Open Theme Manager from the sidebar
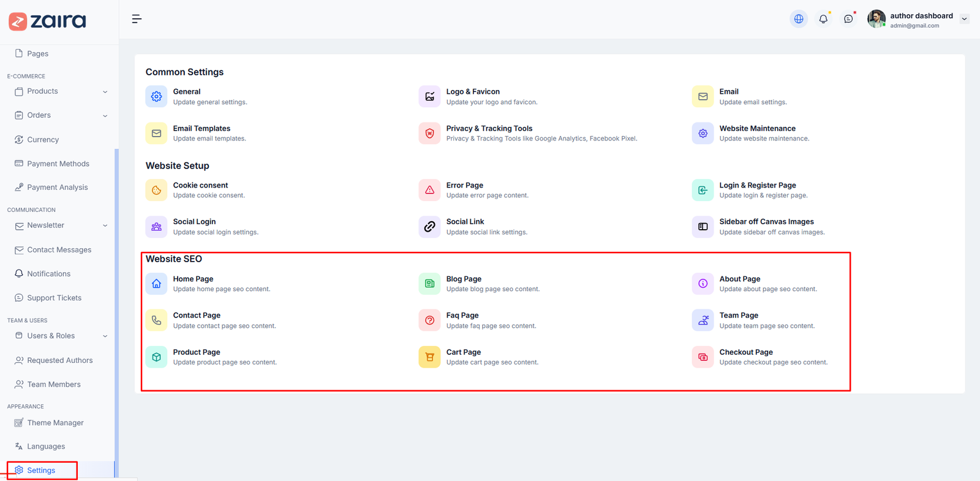This screenshot has width=980, height=481. [55, 423]
